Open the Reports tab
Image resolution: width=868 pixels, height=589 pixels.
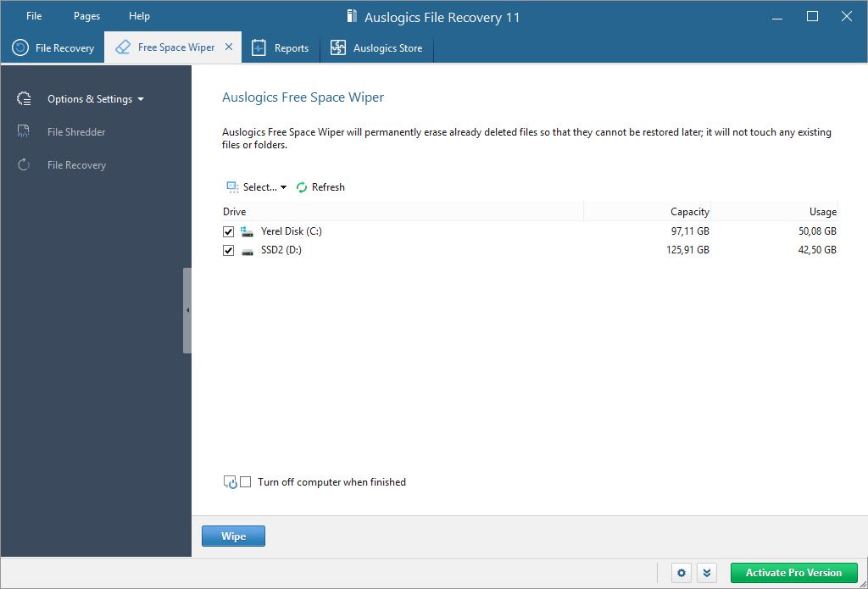[x=281, y=48]
